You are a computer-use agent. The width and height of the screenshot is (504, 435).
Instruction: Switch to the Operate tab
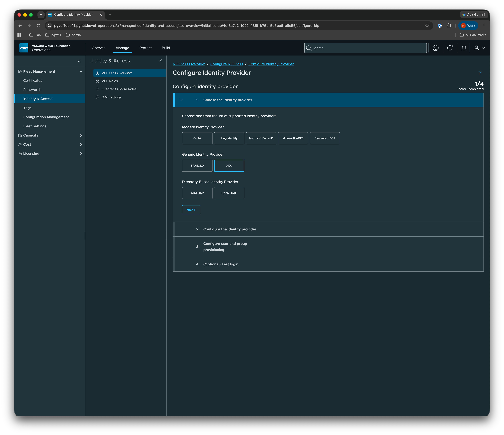[x=99, y=48]
